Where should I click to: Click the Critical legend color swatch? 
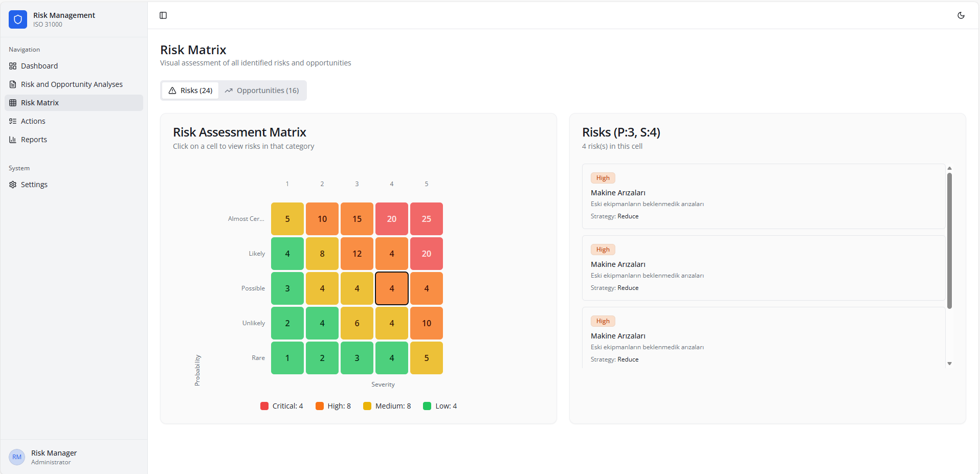pyautogui.click(x=264, y=405)
